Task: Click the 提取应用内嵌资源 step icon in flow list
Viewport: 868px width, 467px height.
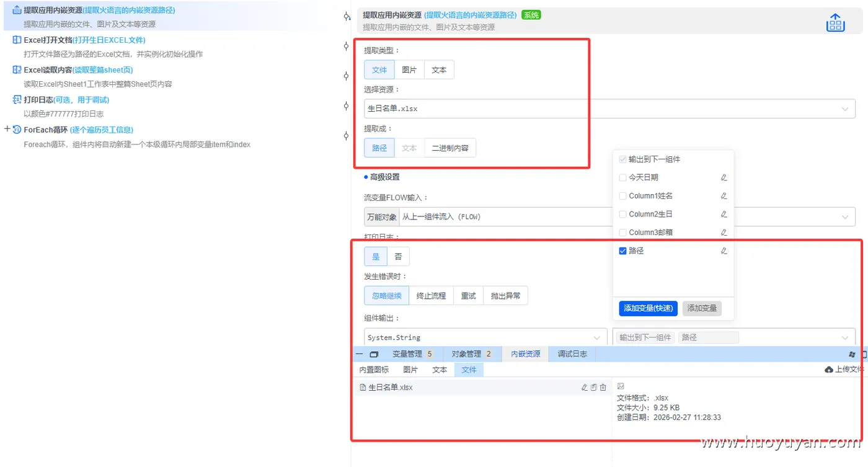Action: click(x=17, y=10)
